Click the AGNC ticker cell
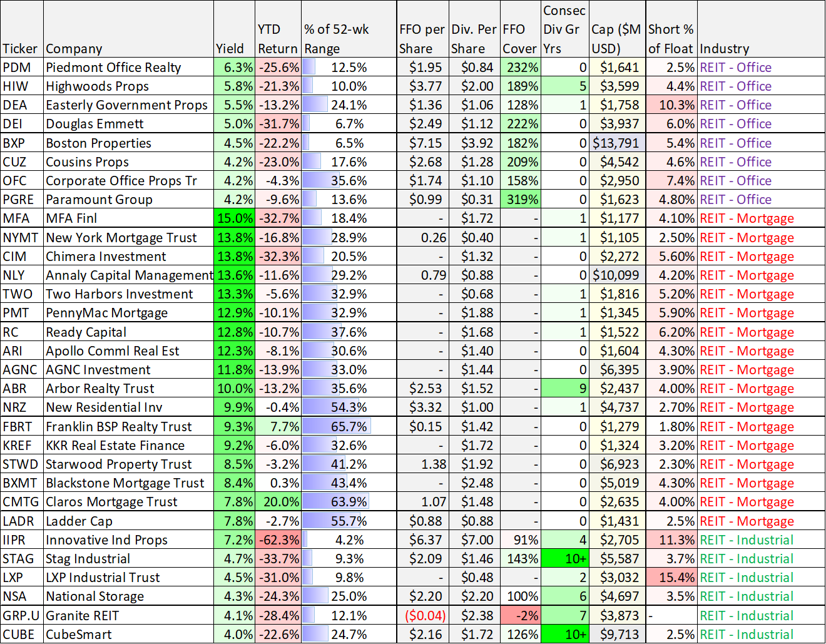 [22, 370]
